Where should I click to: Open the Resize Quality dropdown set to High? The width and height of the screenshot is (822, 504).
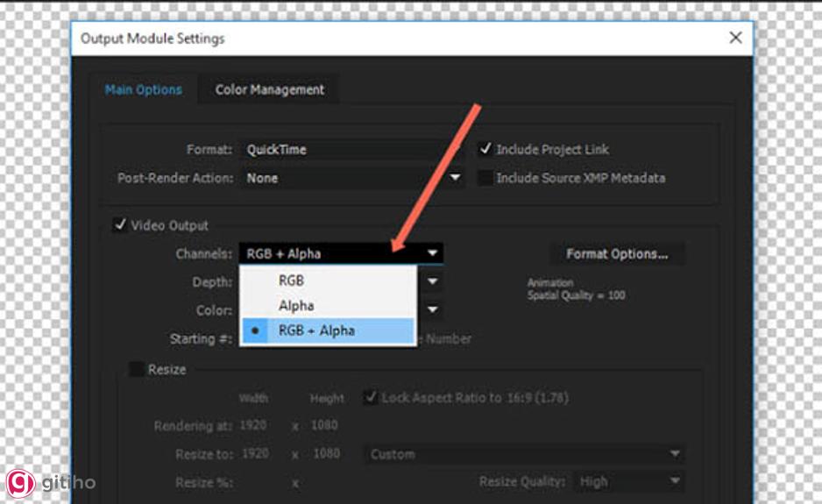click(x=629, y=481)
